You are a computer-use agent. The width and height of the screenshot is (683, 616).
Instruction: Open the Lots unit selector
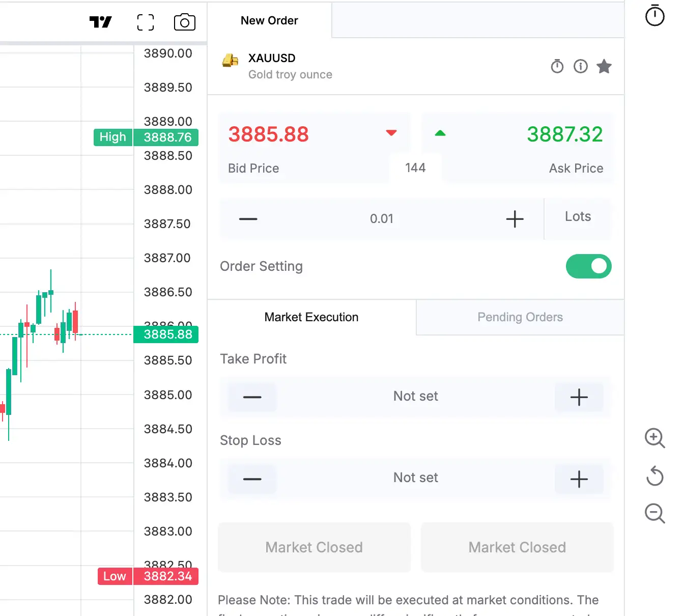[578, 217]
